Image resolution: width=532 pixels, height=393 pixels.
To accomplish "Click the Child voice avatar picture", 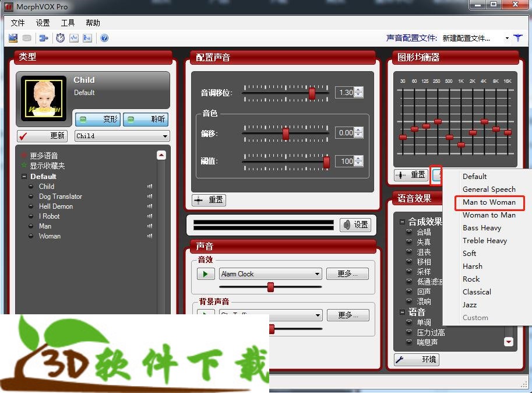I will pyautogui.click(x=44, y=99).
